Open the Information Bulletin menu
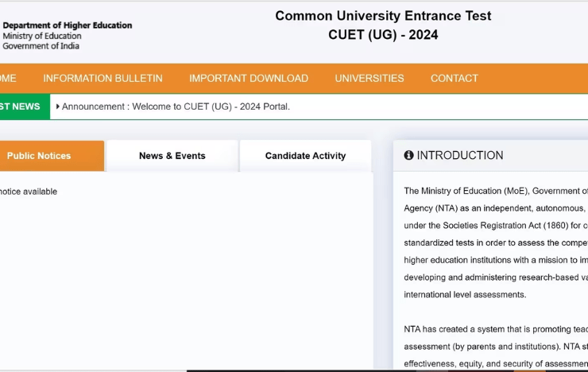 pyautogui.click(x=103, y=79)
